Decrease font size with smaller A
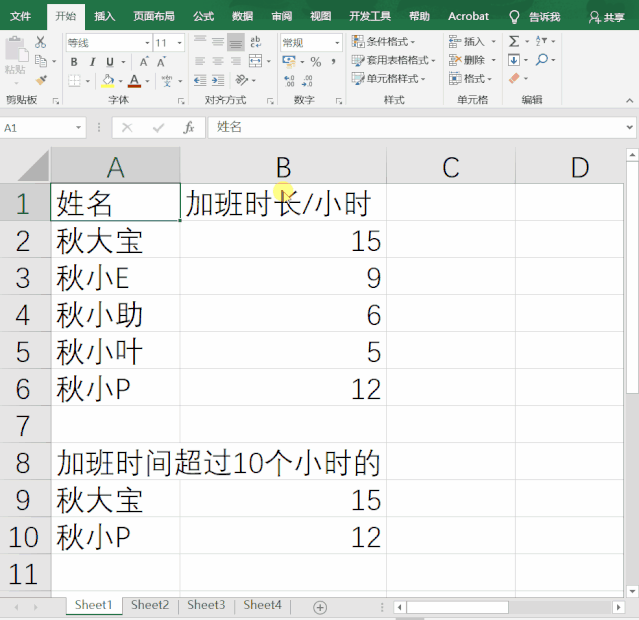639x620 pixels. point(161,62)
